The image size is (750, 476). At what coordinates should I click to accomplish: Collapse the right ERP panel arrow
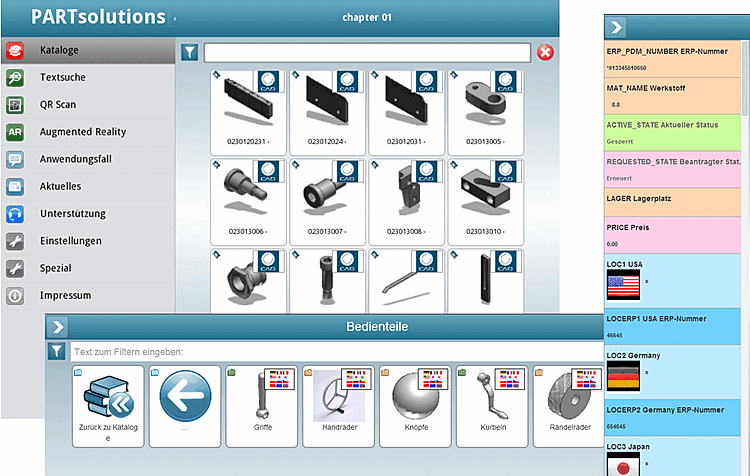[616, 27]
